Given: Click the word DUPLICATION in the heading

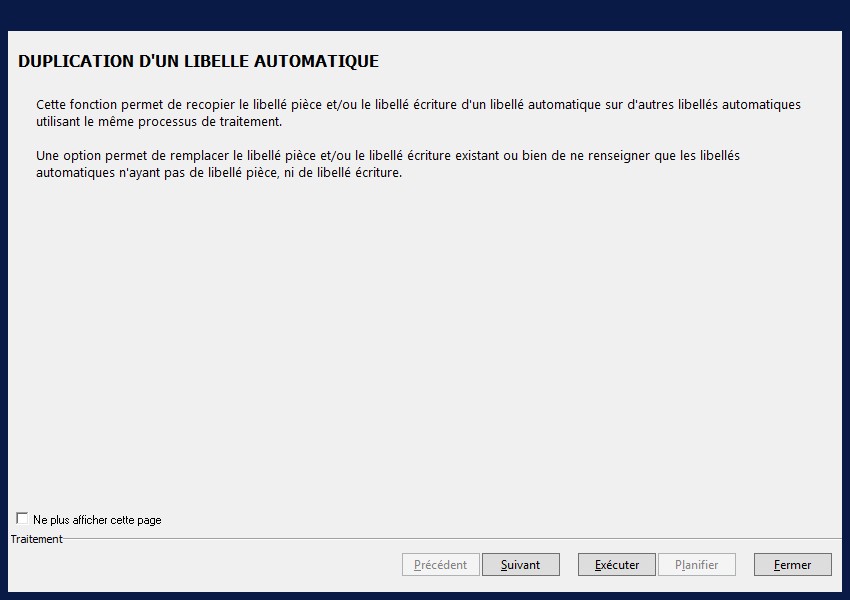Looking at the screenshot, I should (75, 61).
